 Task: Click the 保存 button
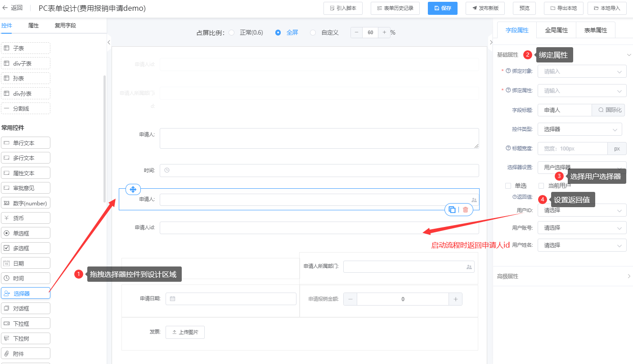[x=442, y=8]
